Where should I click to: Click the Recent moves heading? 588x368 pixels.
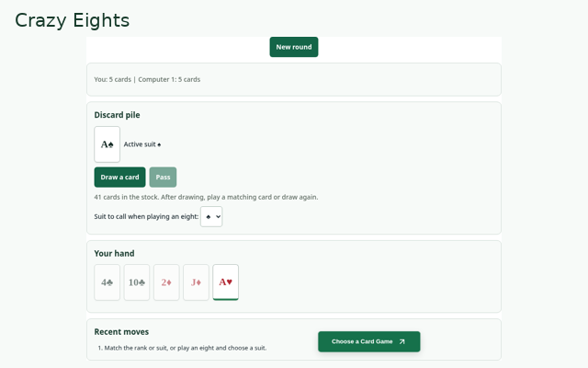click(121, 331)
